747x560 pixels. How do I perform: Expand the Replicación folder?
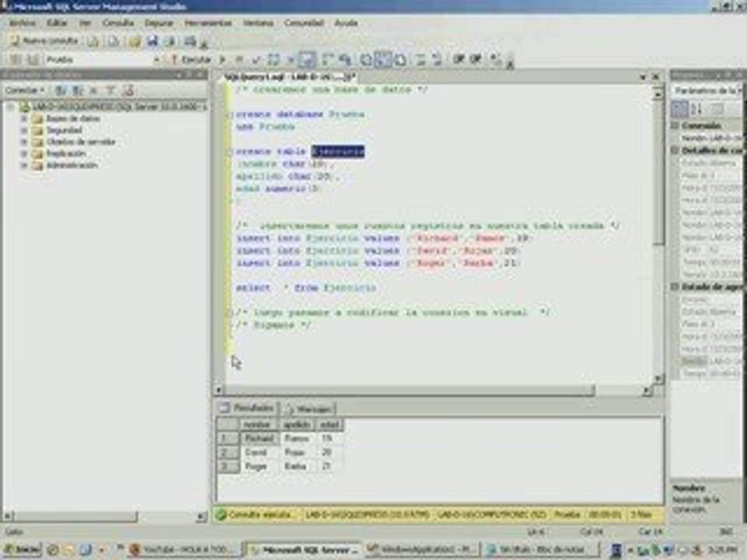24,154
